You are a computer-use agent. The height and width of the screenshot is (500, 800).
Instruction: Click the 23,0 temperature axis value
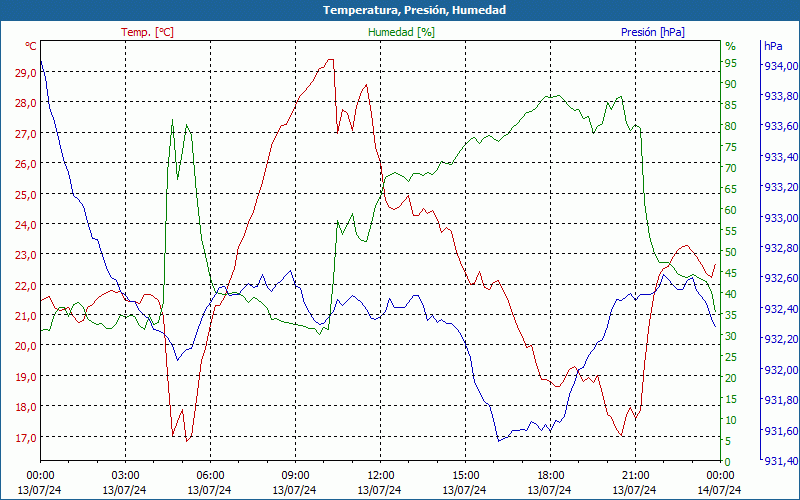point(26,255)
